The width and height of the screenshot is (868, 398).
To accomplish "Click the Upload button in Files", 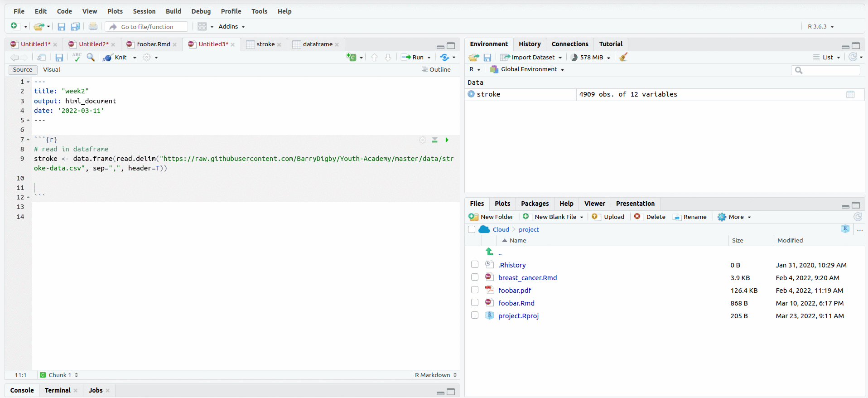I will 608,217.
